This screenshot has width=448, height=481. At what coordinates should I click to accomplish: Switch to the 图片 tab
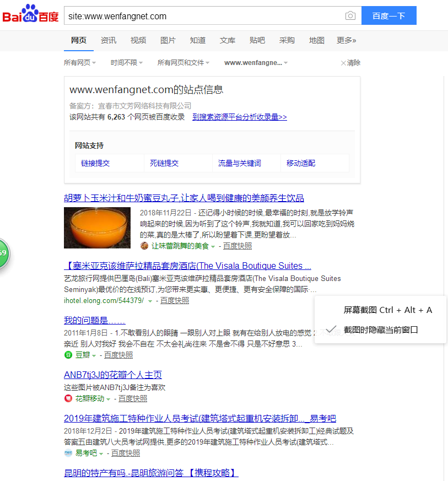168,40
